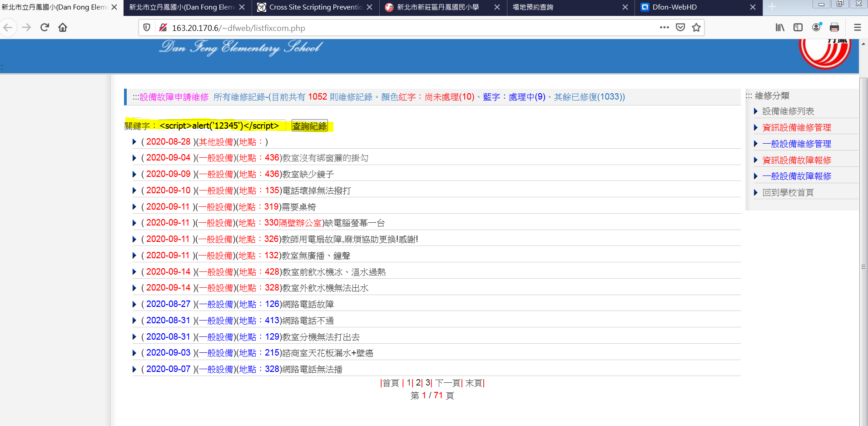This screenshot has width=868, height=426.
Task: Open record 教室前飲水機冰、溫水過熱
Action: click(334, 272)
